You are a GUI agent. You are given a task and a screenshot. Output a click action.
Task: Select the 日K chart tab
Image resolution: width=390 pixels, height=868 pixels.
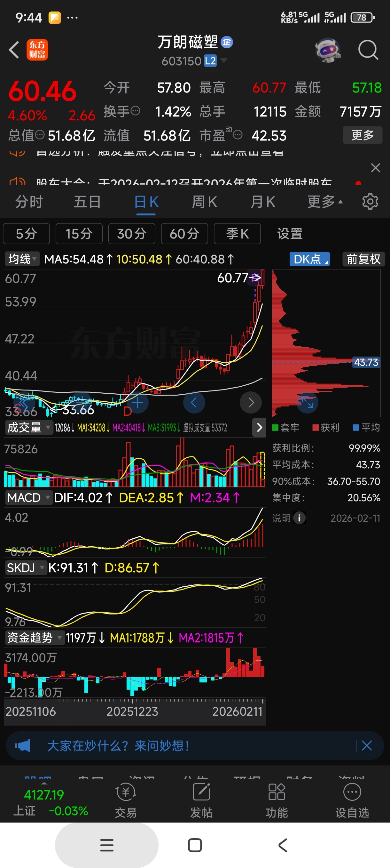pos(146,202)
